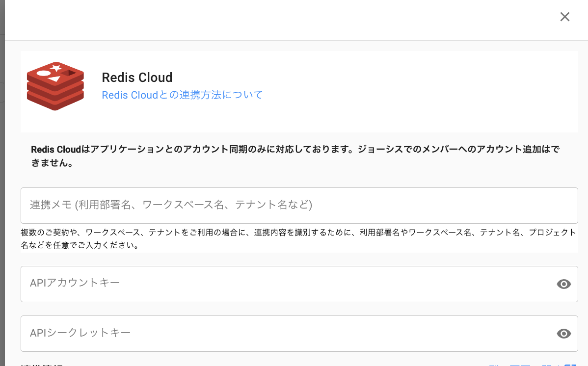This screenshot has height=366, width=588.
Task: Click the dimmed backdrop left of dialog
Action: coord(2,196)
